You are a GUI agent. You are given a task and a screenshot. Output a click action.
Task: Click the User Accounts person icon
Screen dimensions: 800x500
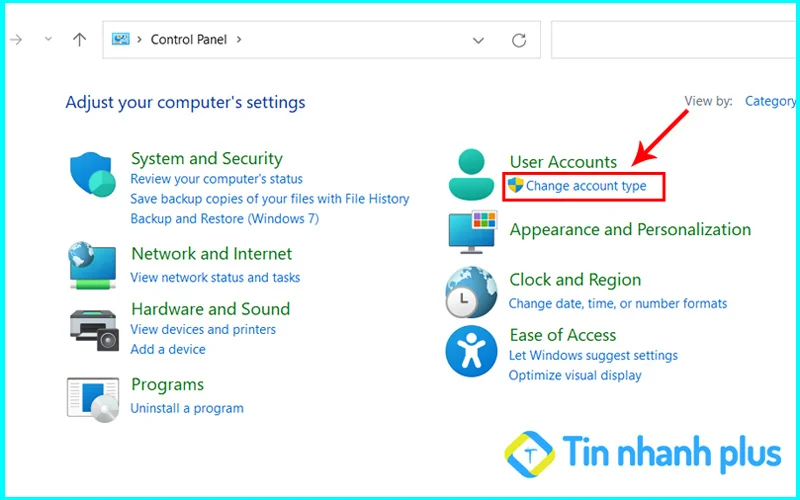[x=471, y=174]
